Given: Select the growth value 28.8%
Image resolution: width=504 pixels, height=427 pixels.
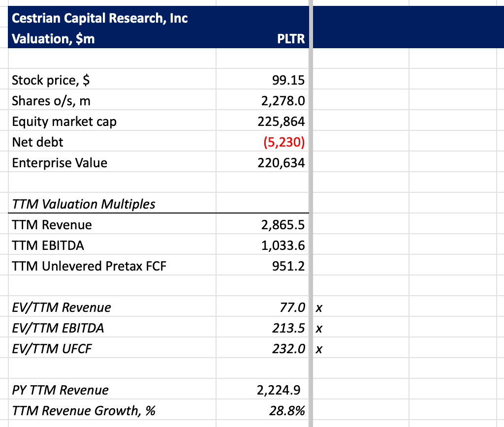Looking at the screenshot, I should point(287,411).
